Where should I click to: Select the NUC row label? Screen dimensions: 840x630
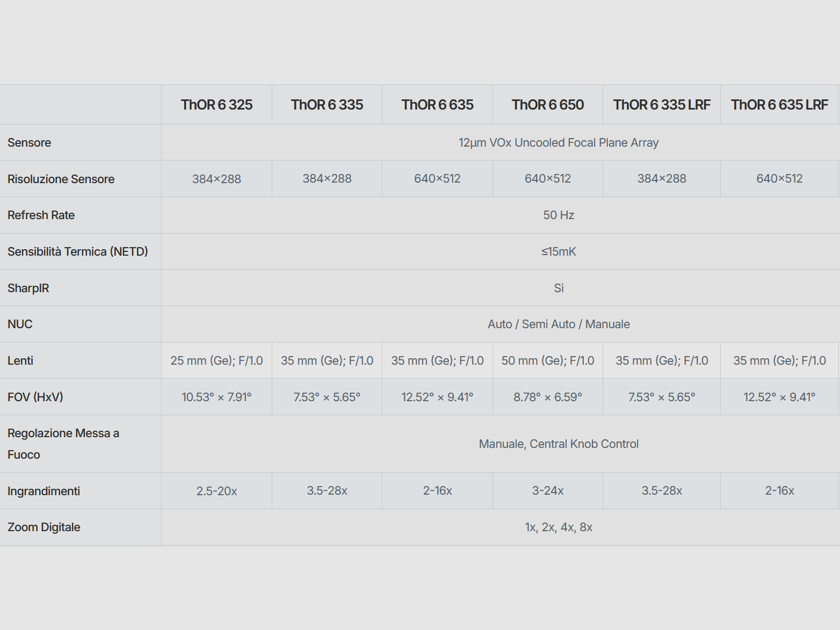(20, 324)
